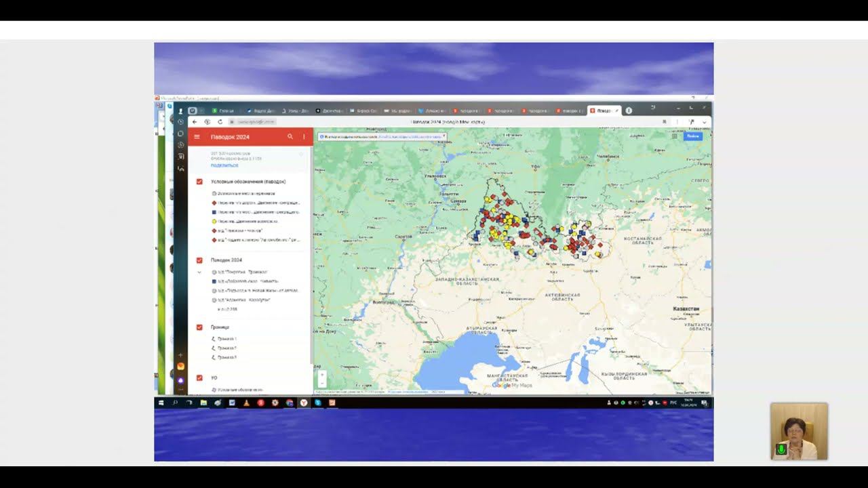Uncheck the Паводок 2024 layer checkbox
Viewport: 868px width, 488px height.
pos(200,260)
